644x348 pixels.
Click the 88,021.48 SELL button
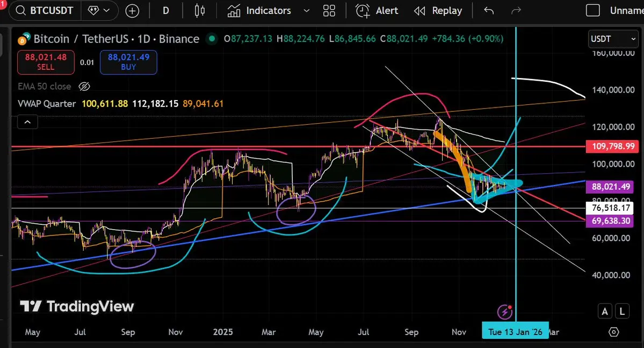(46, 62)
